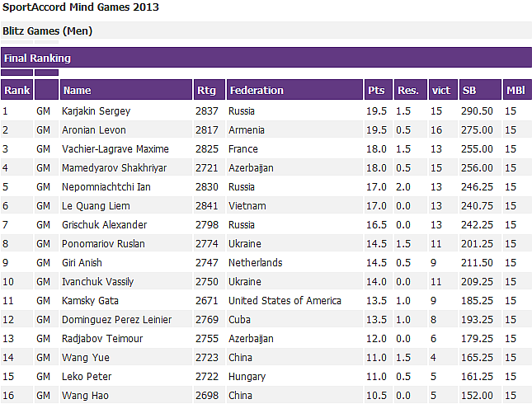This screenshot has width=532, height=404.
Task: Click the Rtg column header
Action: click(205, 90)
